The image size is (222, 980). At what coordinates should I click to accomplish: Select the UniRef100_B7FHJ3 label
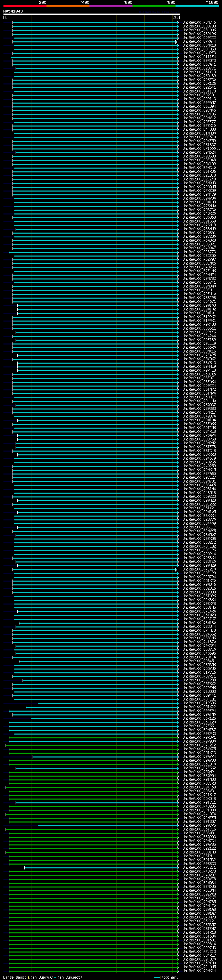point(199,630)
